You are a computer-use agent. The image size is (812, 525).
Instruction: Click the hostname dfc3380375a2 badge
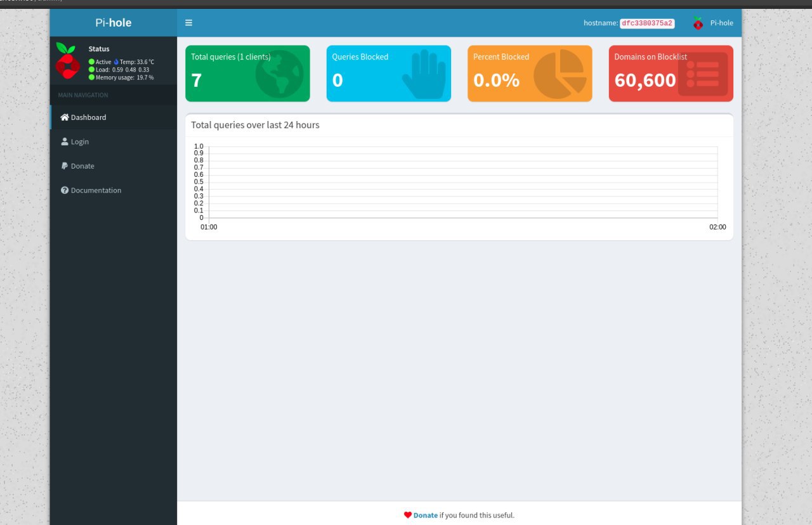[x=647, y=23]
